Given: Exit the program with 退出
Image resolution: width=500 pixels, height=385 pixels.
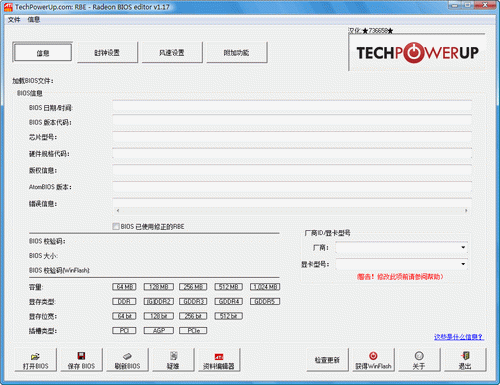Looking at the screenshot, I should coord(465,360).
